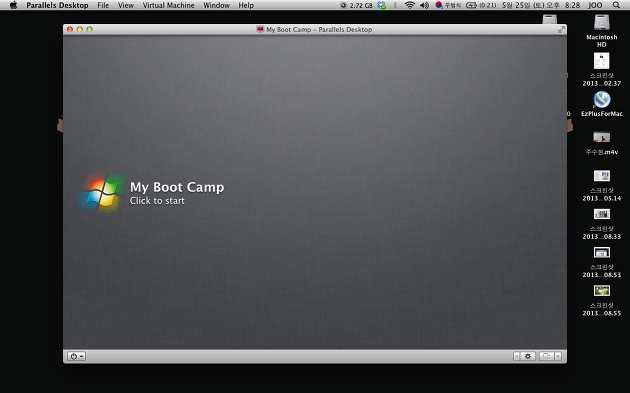Viewport: 630px width, 393px height.
Task: Click the Windows logo to start Boot Camp
Action: (x=102, y=192)
